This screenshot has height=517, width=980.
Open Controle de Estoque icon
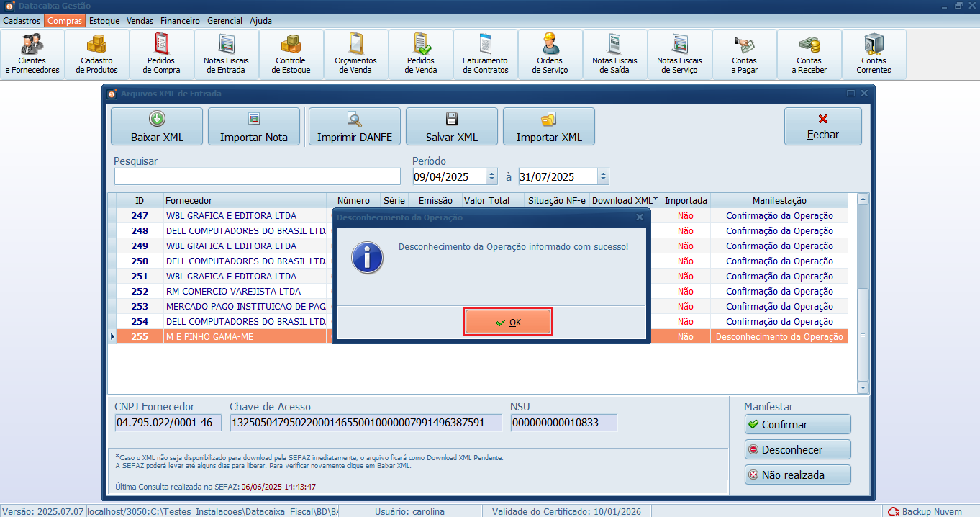point(291,54)
